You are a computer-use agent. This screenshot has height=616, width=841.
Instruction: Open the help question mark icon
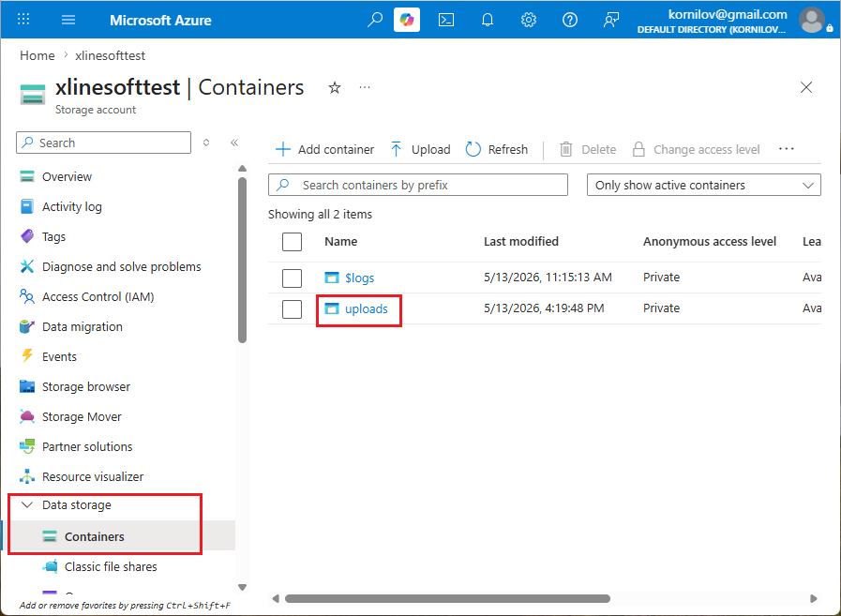click(570, 20)
